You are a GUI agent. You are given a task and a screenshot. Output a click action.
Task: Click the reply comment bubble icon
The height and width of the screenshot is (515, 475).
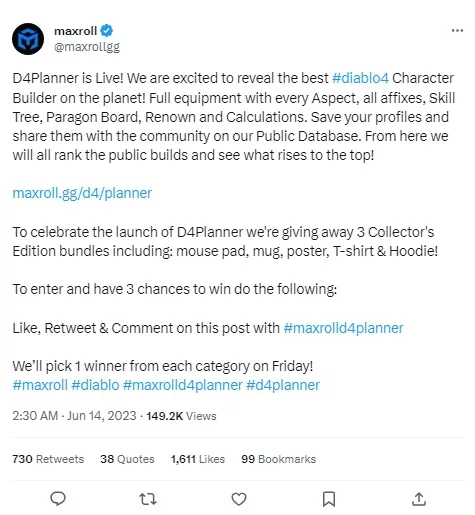point(58,499)
